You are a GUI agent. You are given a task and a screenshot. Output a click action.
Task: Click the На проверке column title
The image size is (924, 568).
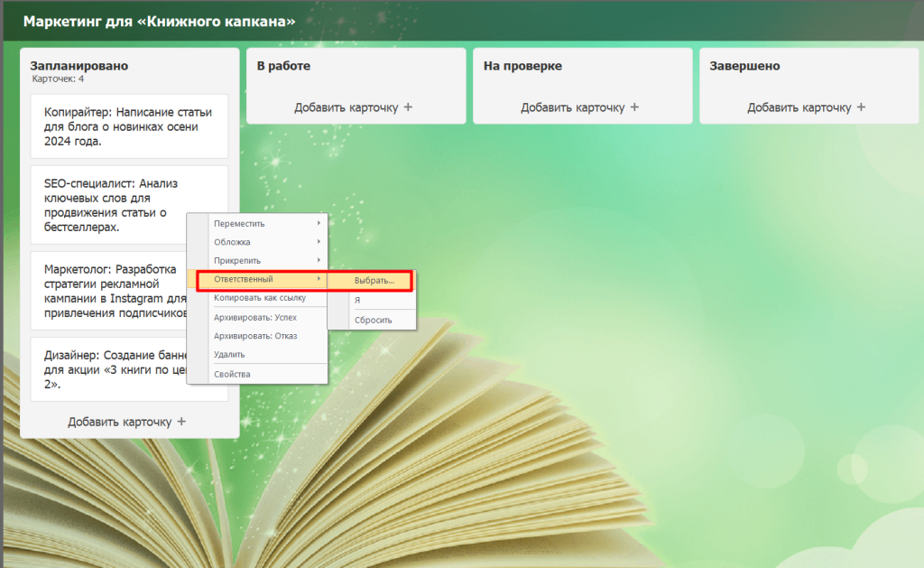click(x=522, y=66)
